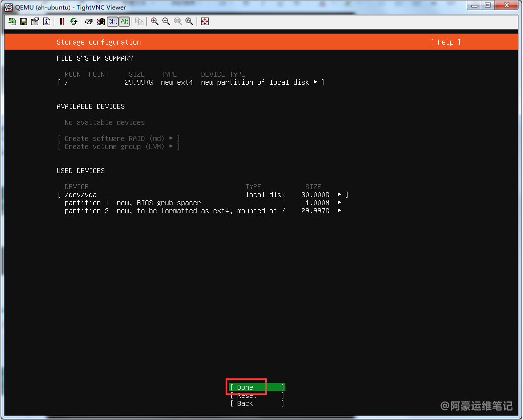Expand partition 1 BIOS grub spacer arrow
The height and width of the screenshot is (420, 523).
point(340,203)
